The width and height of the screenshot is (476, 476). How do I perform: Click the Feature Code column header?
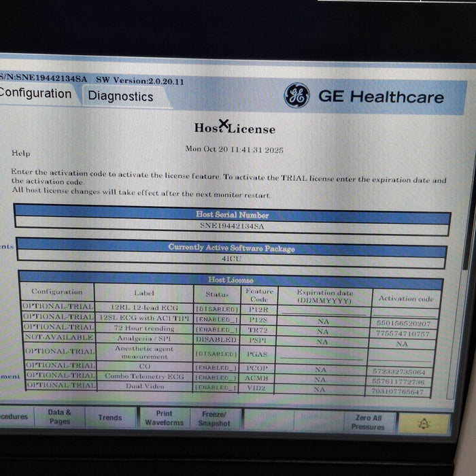pyautogui.click(x=259, y=295)
